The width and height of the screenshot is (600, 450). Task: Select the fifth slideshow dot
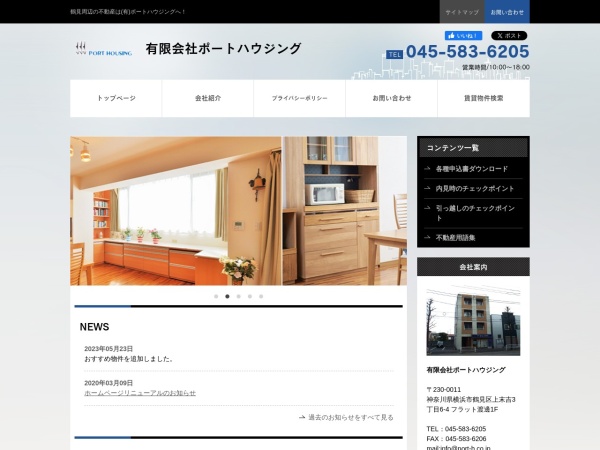(261, 296)
